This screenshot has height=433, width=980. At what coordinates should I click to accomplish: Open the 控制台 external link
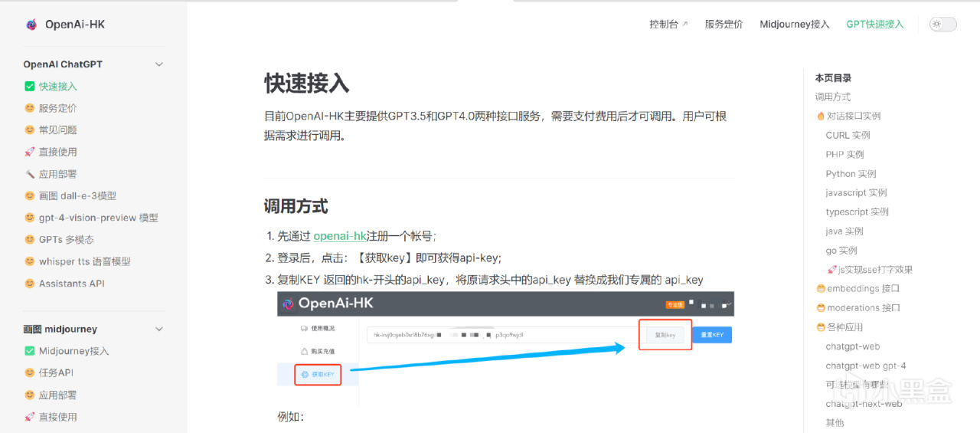668,25
